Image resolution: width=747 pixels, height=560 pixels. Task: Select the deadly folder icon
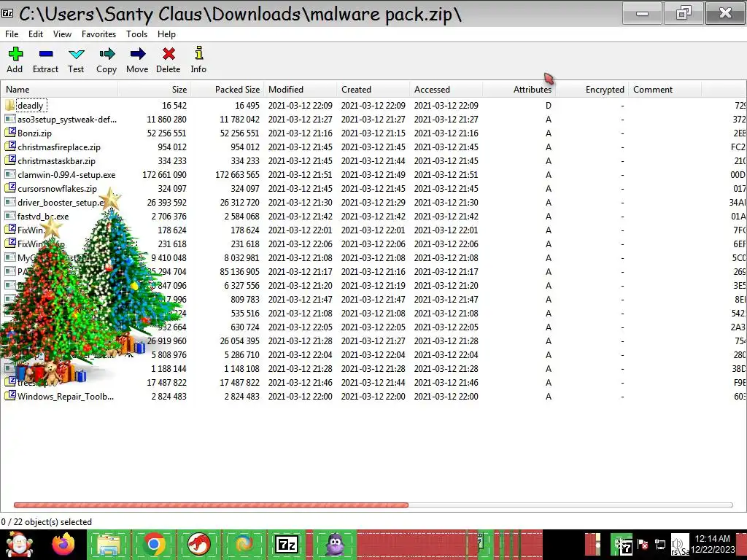point(10,105)
